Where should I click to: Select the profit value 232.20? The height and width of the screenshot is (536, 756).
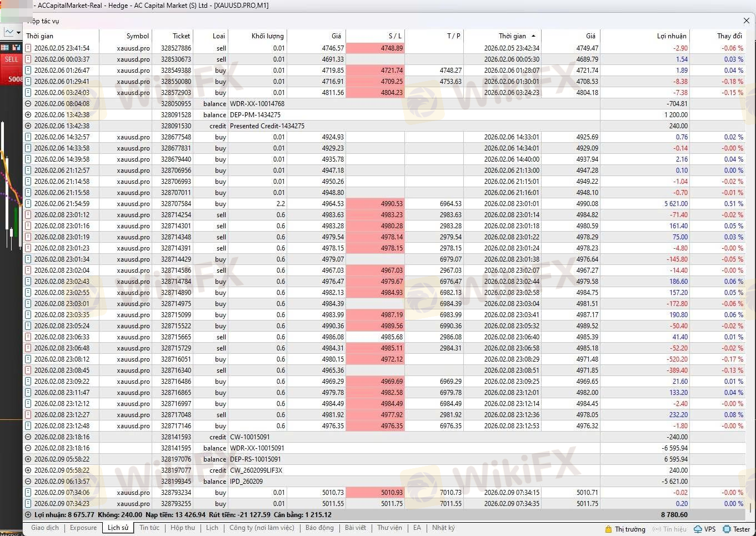point(679,415)
